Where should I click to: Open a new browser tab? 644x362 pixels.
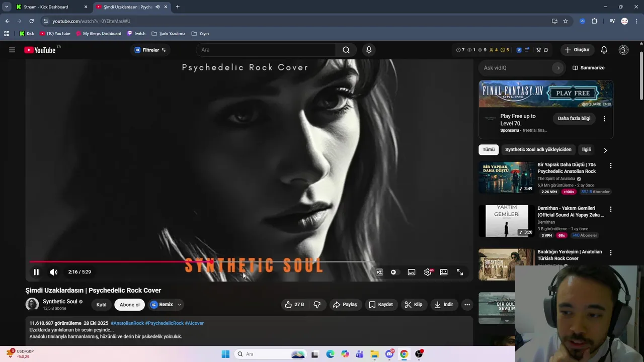click(x=178, y=7)
